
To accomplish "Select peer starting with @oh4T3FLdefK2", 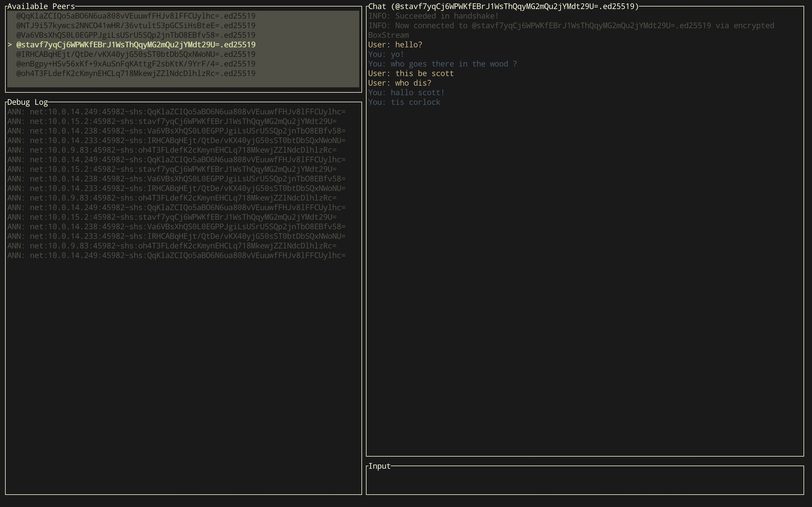I will 136,74.
